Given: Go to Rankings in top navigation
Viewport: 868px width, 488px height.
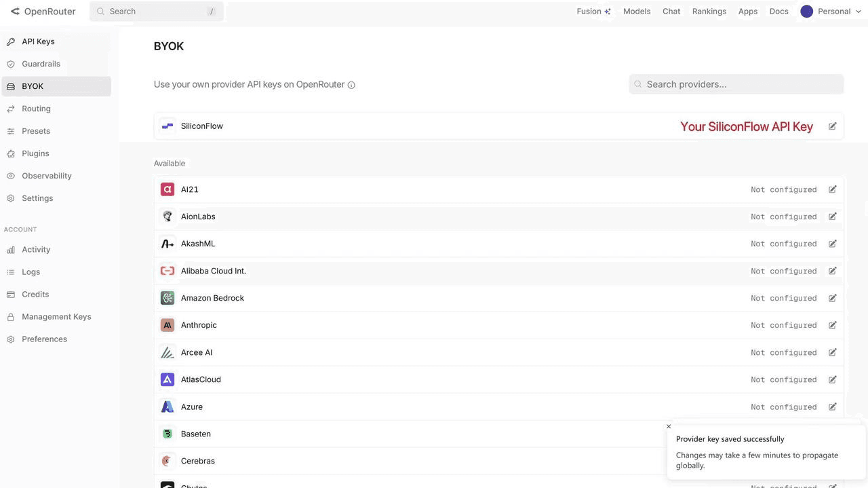Looking at the screenshot, I should [x=709, y=12].
